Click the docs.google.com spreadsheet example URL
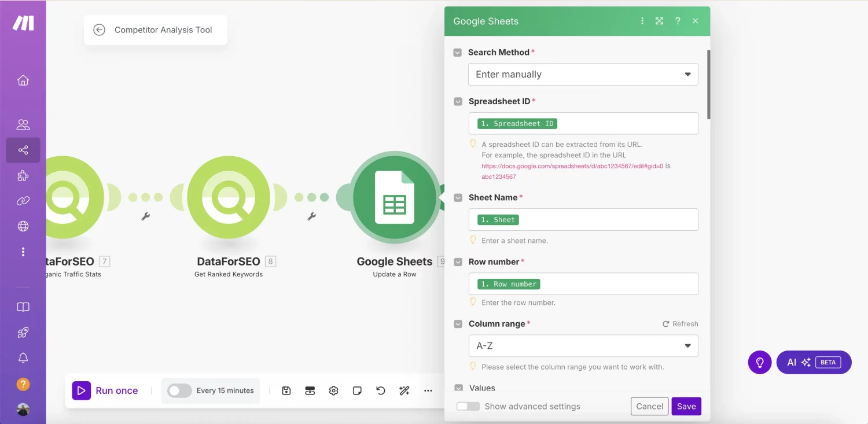The image size is (868, 424). pyautogui.click(x=572, y=166)
